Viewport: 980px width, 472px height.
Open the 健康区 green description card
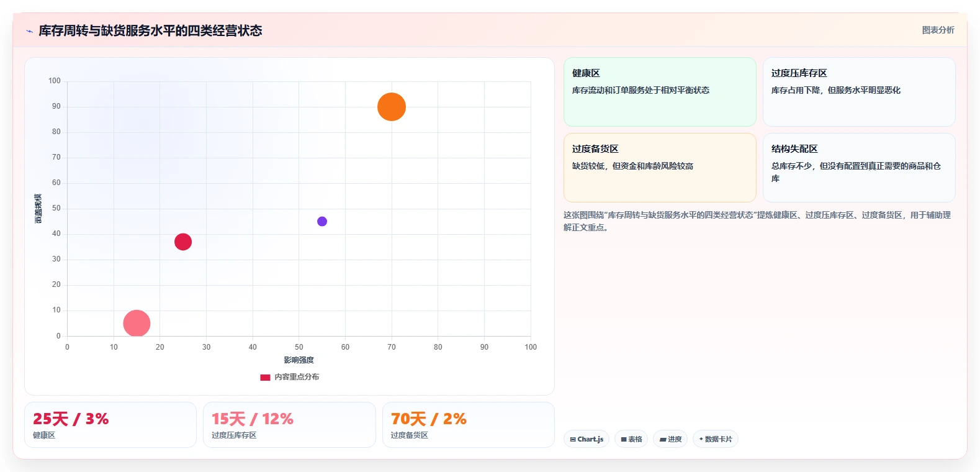coord(660,92)
